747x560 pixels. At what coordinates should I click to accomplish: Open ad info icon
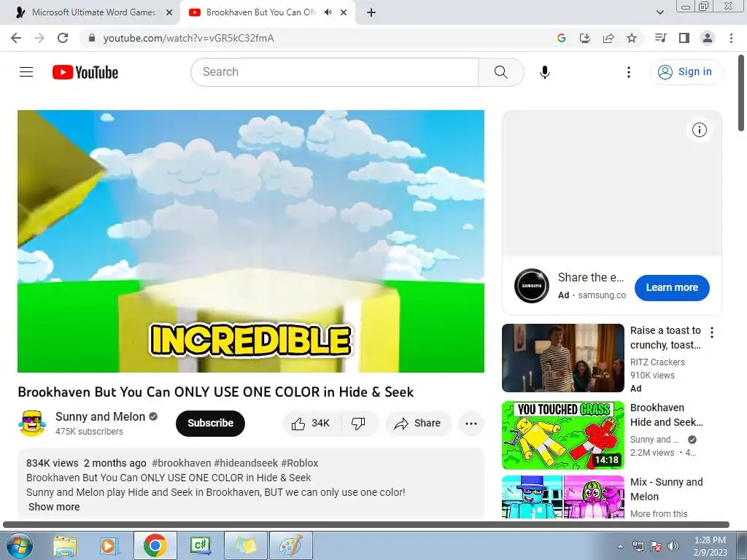[x=699, y=130]
